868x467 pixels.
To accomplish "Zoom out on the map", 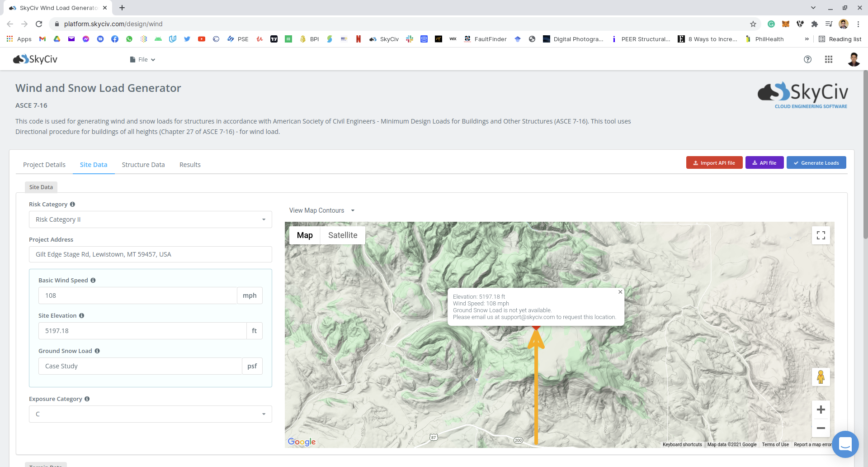I will [821, 428].
